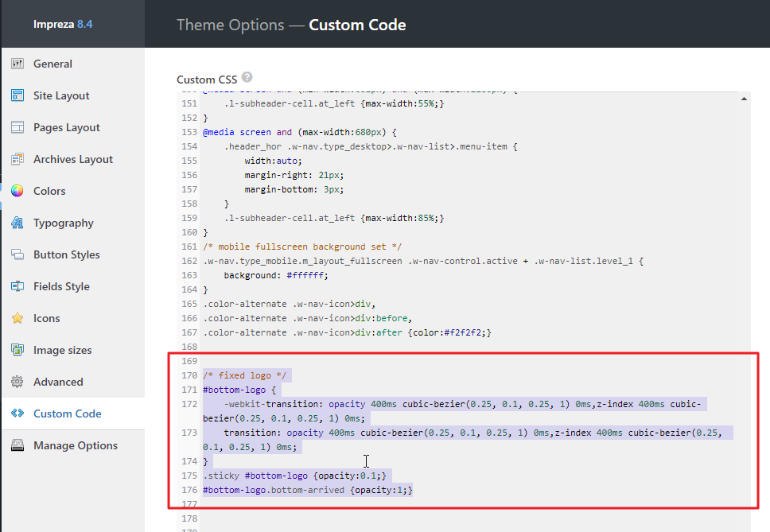Click the '/* fixed logo */' comment
Viewport: 770px width, 532px height.
point(244,375)
